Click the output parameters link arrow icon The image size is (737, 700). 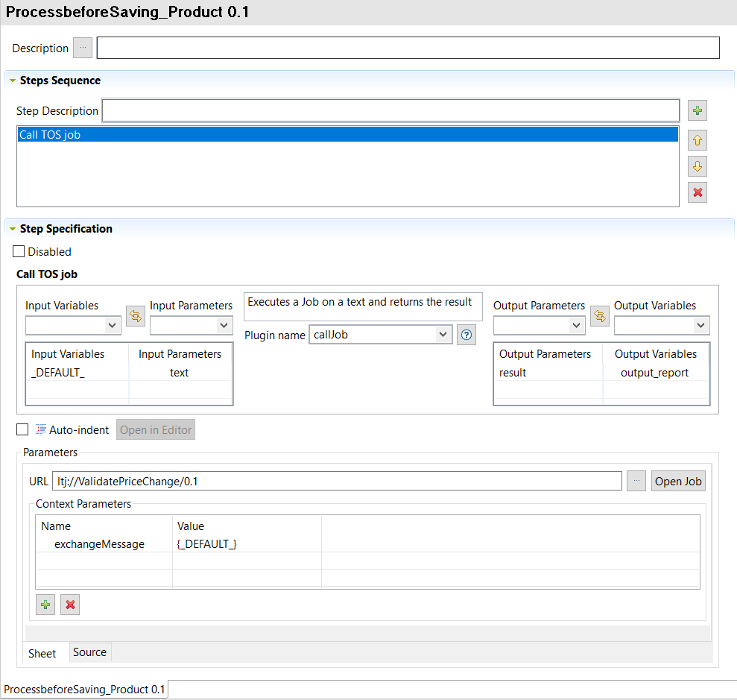coord(599,316)
